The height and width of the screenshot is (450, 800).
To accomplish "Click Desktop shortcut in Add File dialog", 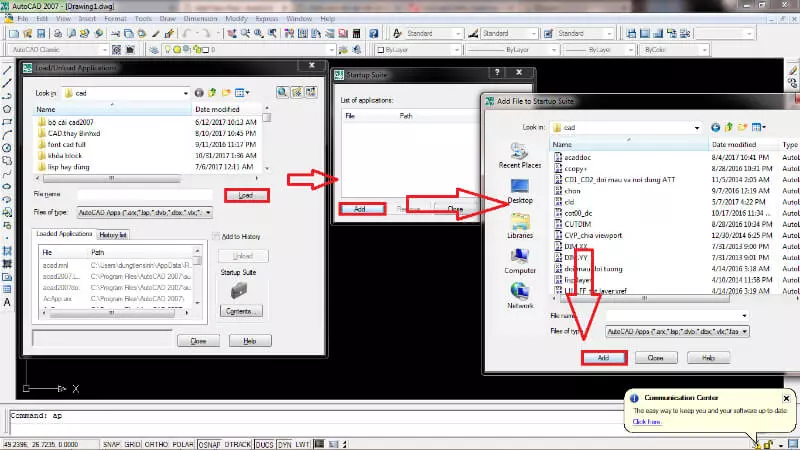I will pyautogui.click(x=519, y=191).
